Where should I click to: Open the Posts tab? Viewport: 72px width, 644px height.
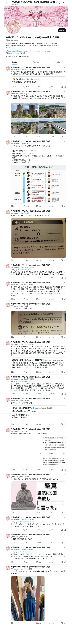14,62
